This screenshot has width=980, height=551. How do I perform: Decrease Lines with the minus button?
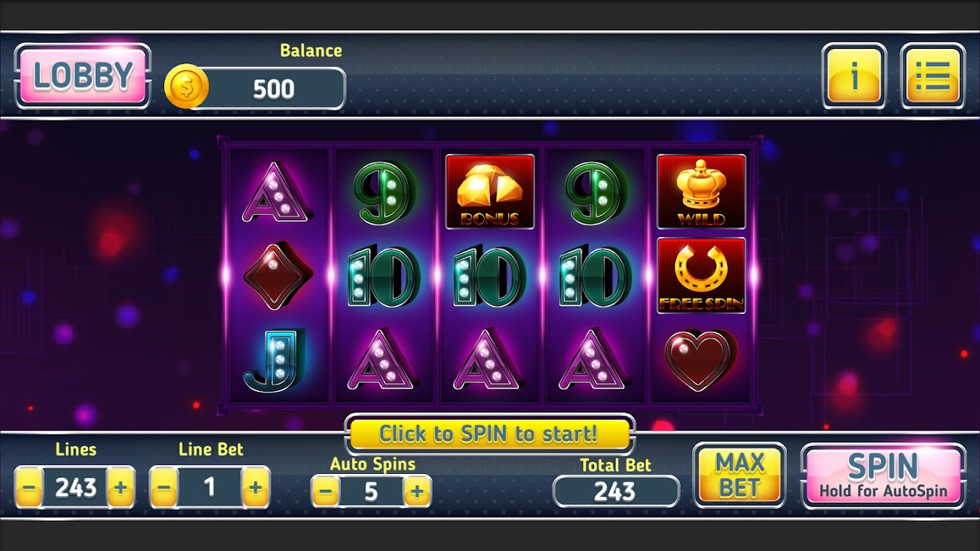pyautogui.click(x=28, y=488)
